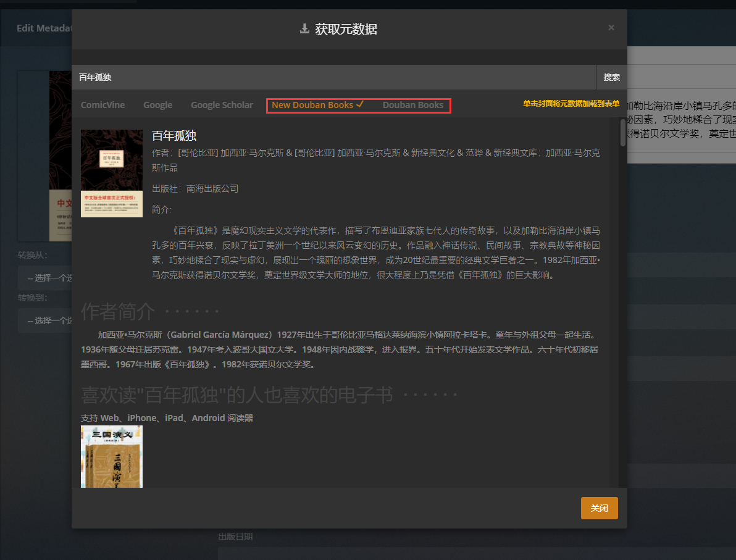Click the book cover on Edit Metadata page

pos(44,154)
